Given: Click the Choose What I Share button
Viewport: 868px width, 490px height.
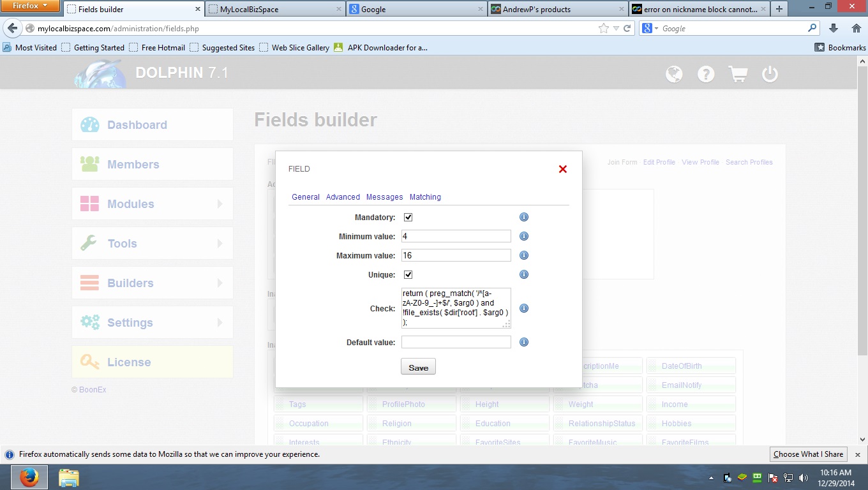Looking at the screenshot, I should [x=809, y=454].
